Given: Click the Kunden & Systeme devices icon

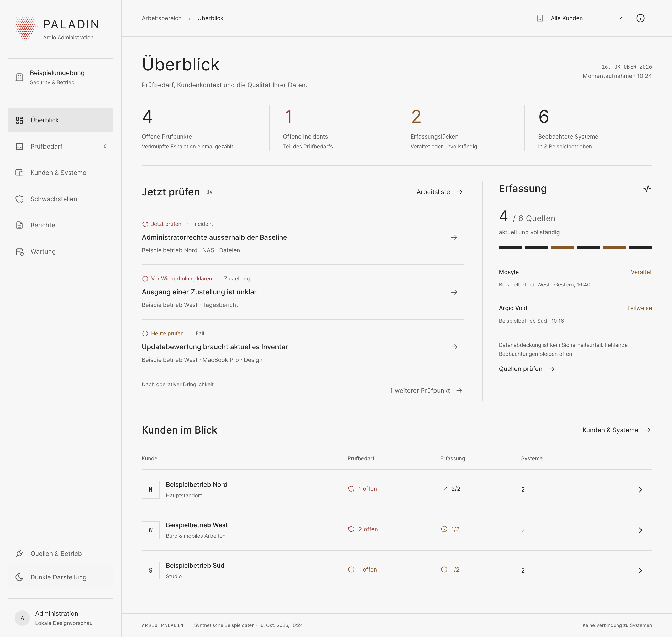Looking at the screenshot, I should point(19,173).
